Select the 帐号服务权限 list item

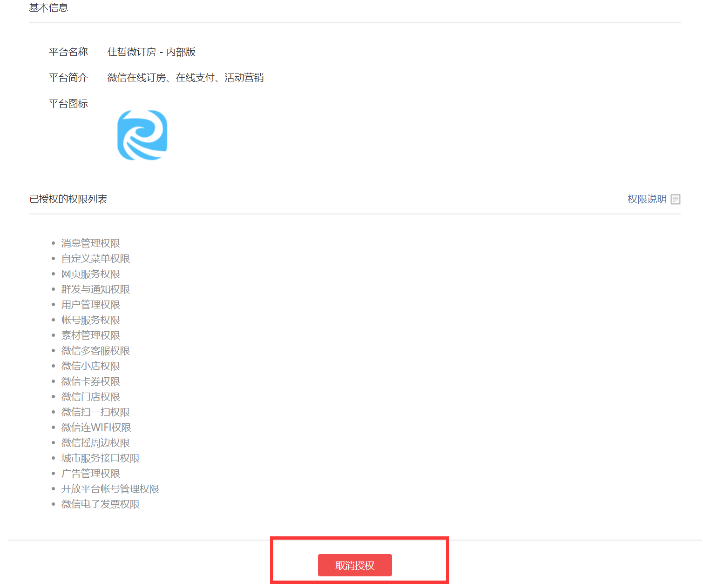point(91,320)
